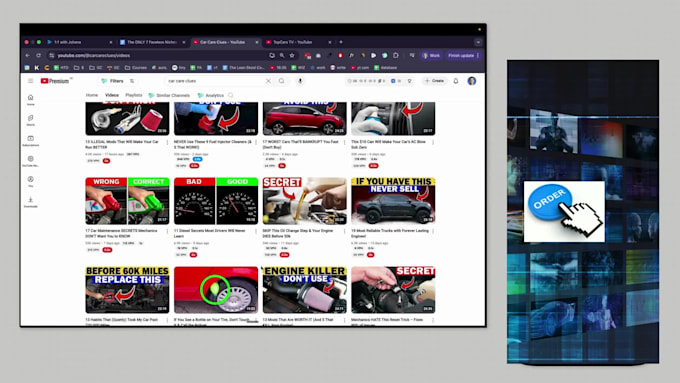
Task: Clear the YouTube search box text
Action: 268,81
